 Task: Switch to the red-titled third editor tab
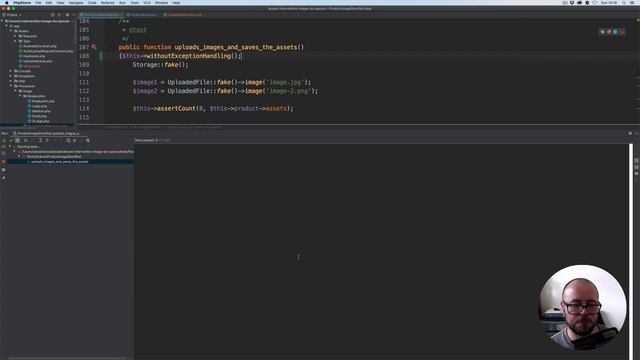pyautogui.click(x=184, y=15)
